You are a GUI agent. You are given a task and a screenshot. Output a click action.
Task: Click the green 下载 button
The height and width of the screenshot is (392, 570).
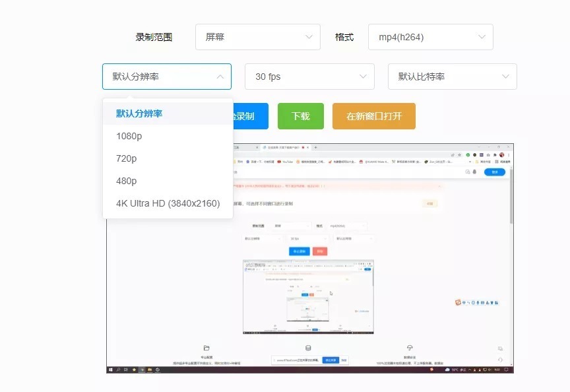click(x=300, y=116)
